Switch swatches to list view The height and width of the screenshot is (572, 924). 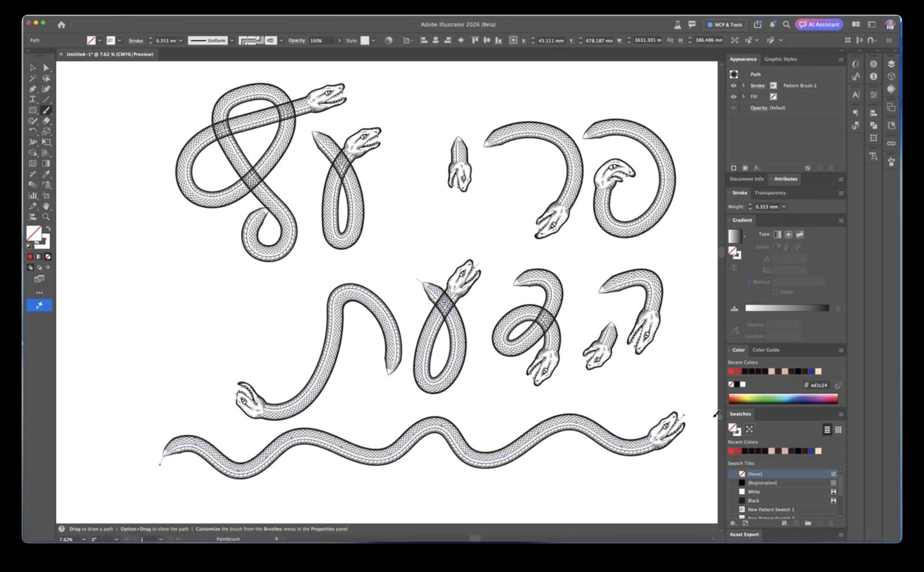[x=827, y=429]
